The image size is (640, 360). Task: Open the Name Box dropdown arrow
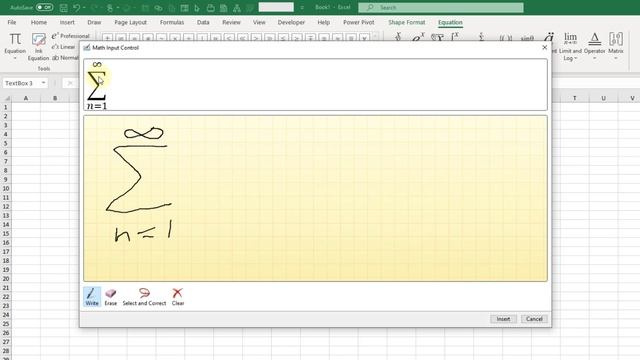(43, 83)
